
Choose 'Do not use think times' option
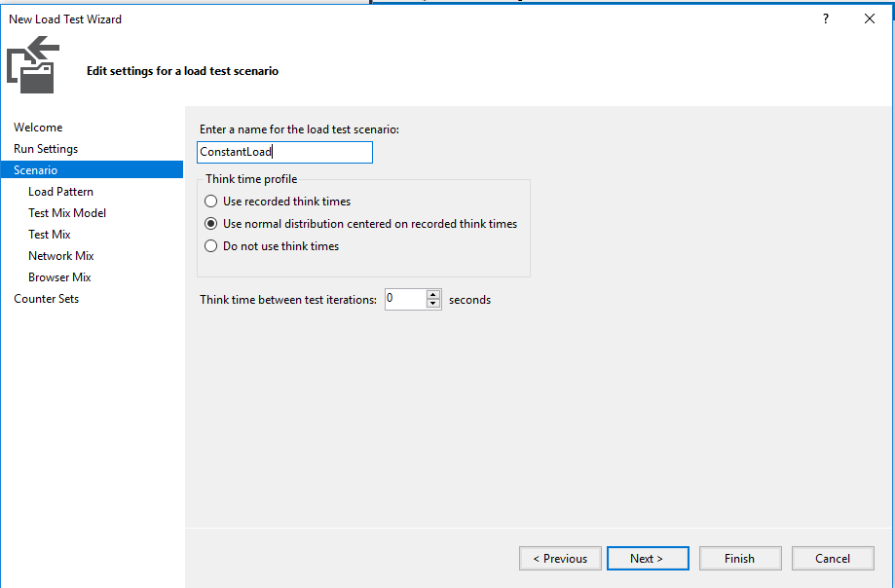pyautogui.click(x=209, y=245)
